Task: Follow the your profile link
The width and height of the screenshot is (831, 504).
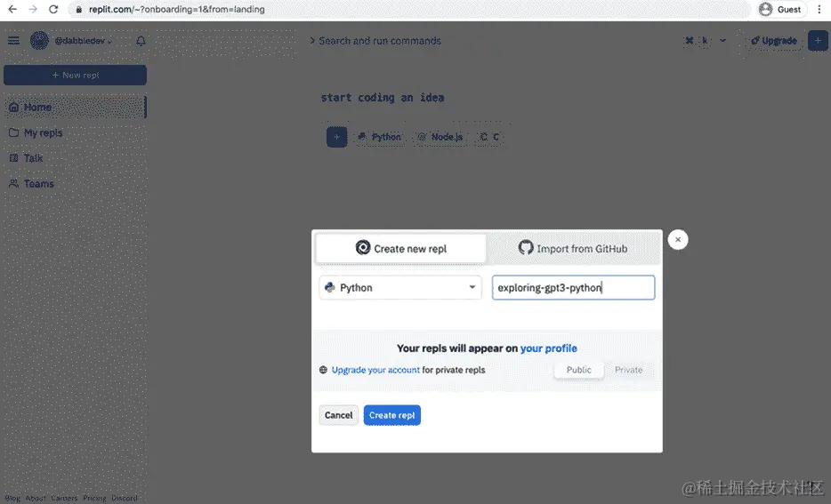Action: point(549,348)
